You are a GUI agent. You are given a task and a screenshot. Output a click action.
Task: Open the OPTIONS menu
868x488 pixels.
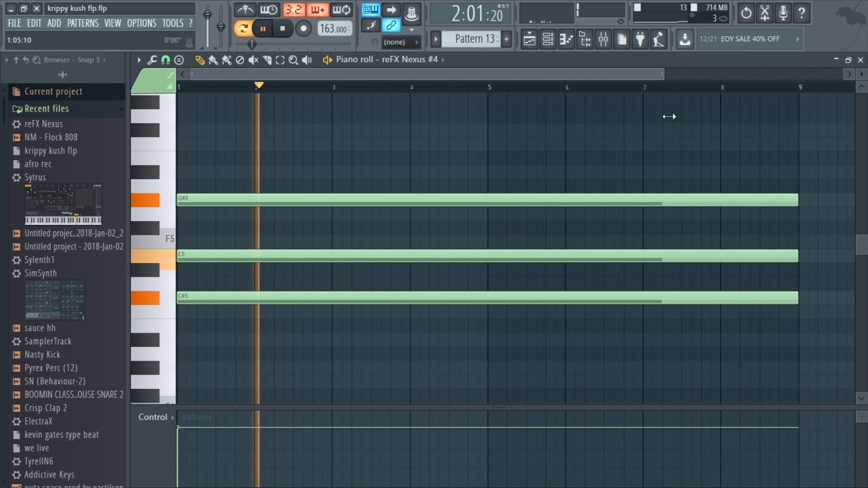pos(142,23)
